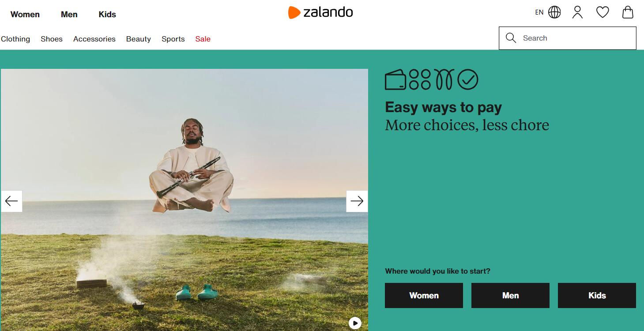Switch to Kids tab in header

[x=107, y=15]
